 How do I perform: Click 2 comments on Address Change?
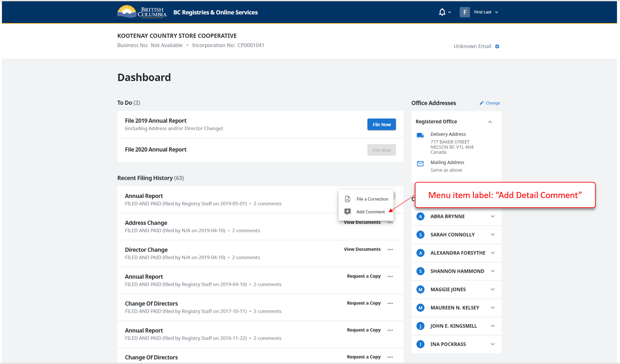pyautogui.click(x=246, y=231)
